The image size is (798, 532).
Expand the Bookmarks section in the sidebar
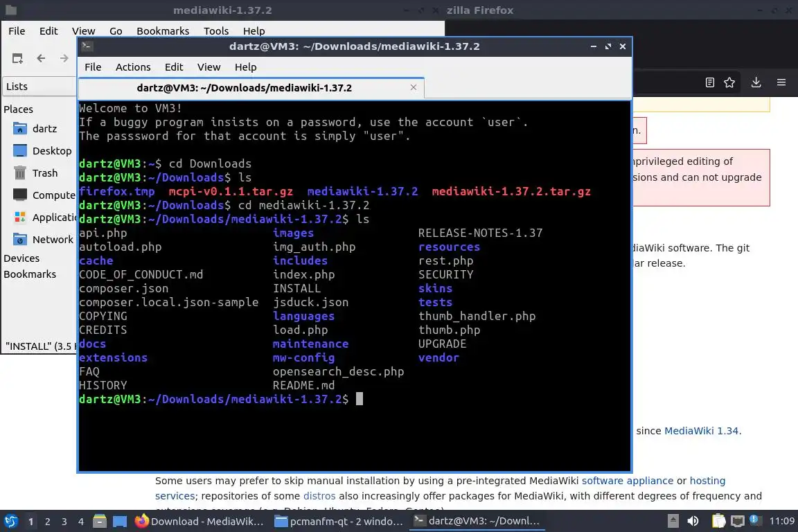pos(30,274)
